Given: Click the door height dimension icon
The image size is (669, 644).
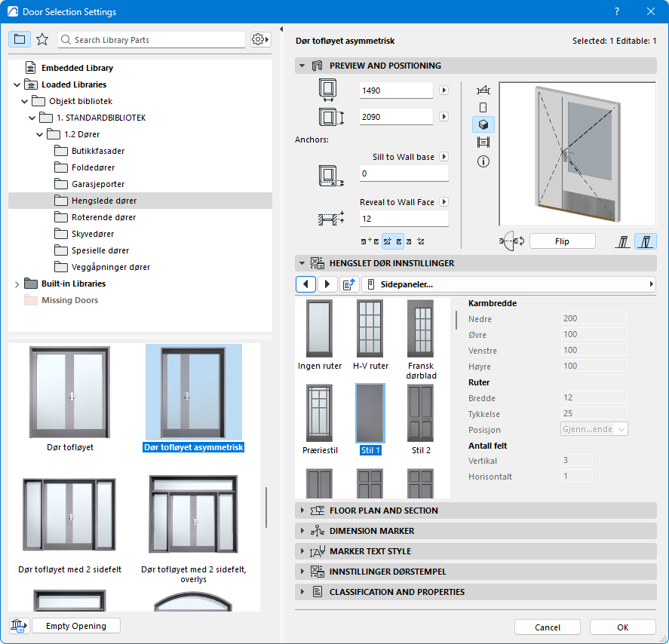Looking at the screenshot, I should point(331,116).
